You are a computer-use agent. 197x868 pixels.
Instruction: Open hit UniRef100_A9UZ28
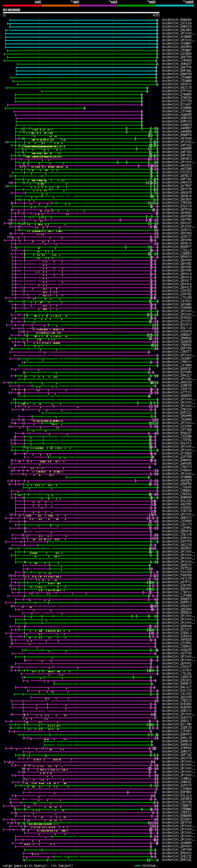tap(176, 382)
